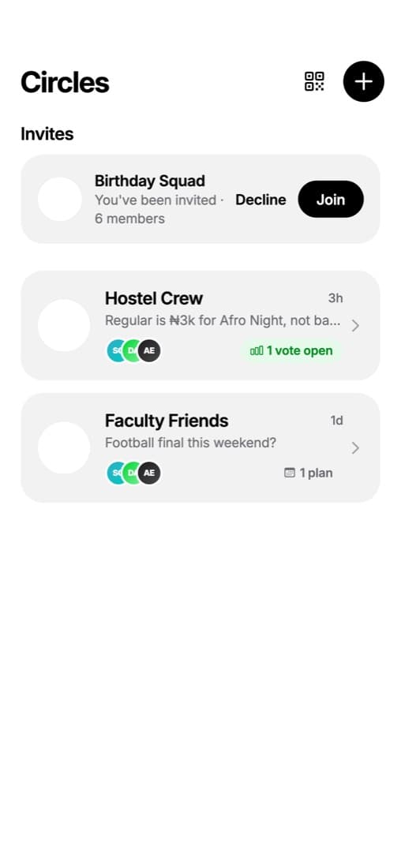Expand Hostel Crew with its chevron arrow
The height and width of the screenshot is (868, 401).
pos(355,325)
